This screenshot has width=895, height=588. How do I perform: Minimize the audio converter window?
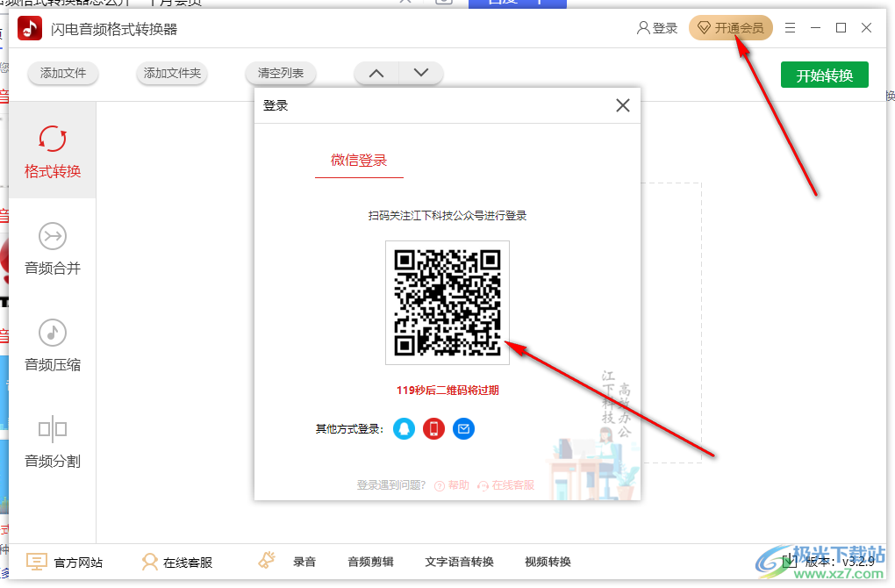click(x=816, y=28)
